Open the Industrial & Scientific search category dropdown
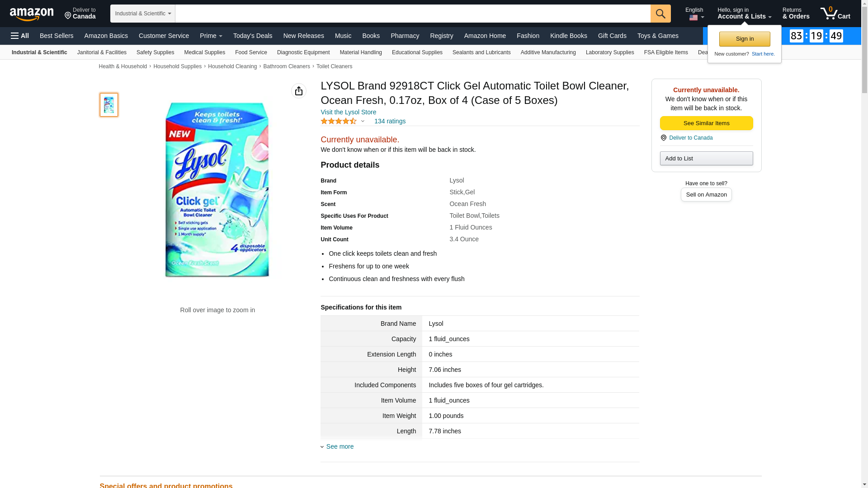Image resolution: width=868 pixels, height=488 pixels. (x=142, y=14)
